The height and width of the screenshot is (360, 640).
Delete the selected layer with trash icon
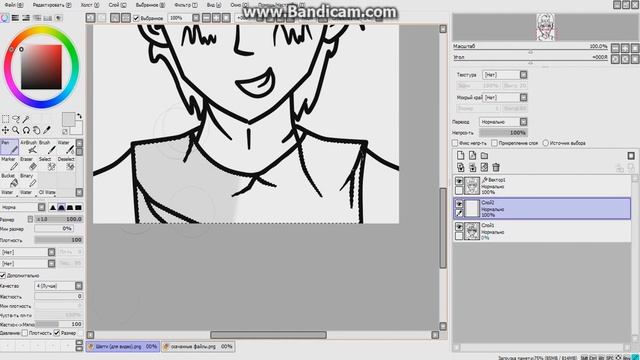pos(496,167)
